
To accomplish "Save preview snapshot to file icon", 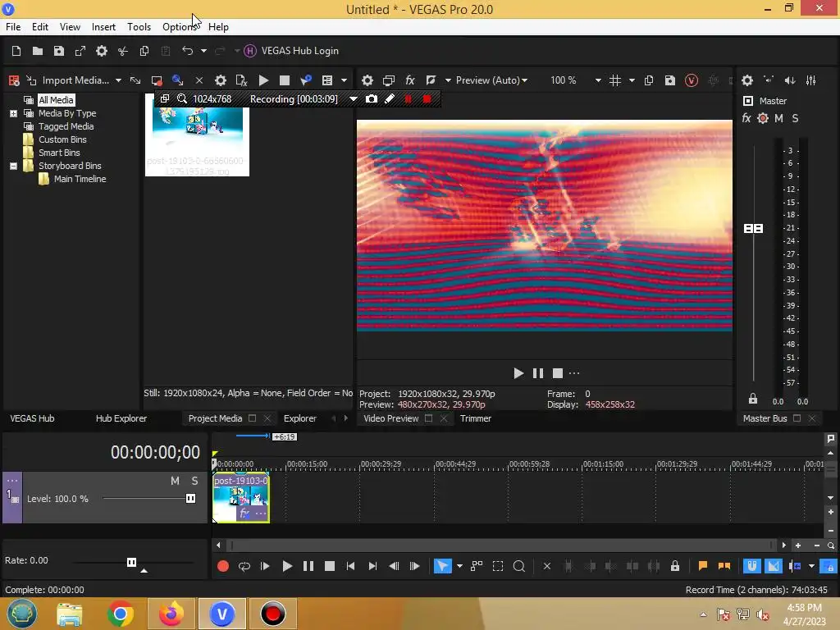I will tap(669, 80).
